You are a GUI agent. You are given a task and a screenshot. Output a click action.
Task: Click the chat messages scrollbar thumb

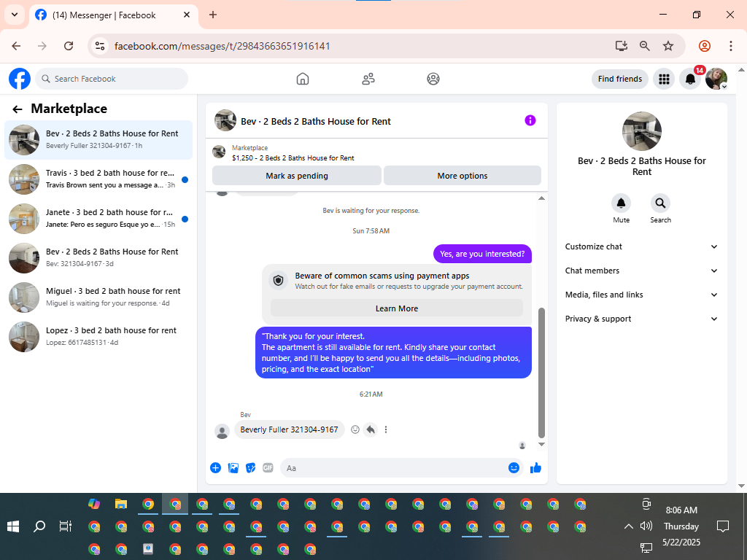click(541, 373)
